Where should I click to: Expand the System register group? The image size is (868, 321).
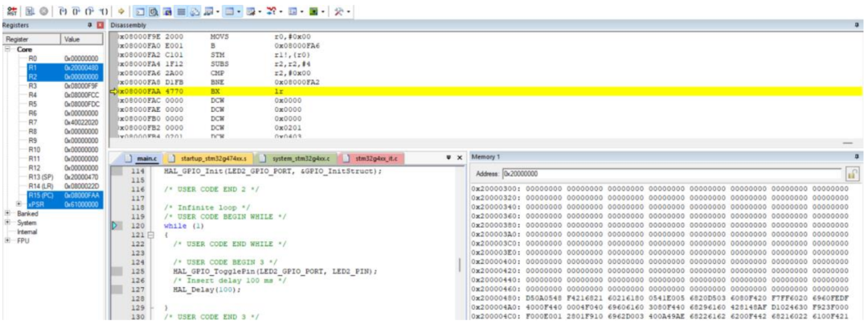[x=7, y=222]
